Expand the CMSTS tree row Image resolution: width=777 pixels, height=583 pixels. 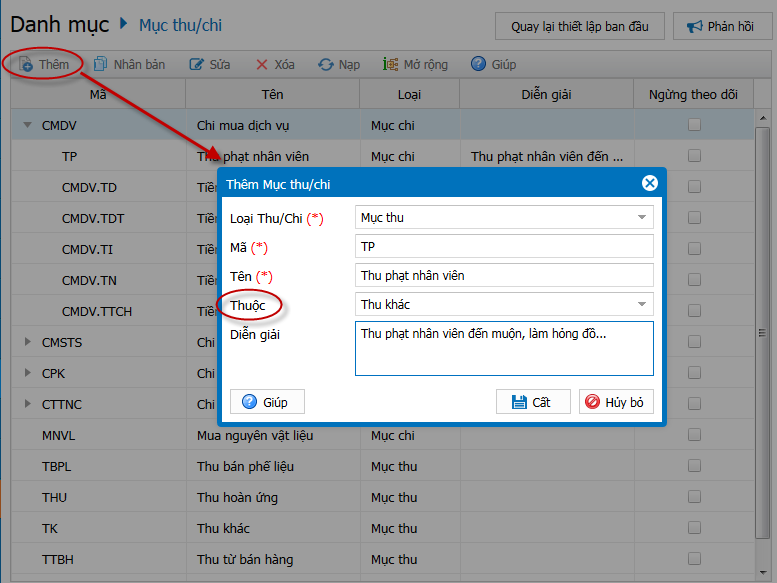(28, 342)
